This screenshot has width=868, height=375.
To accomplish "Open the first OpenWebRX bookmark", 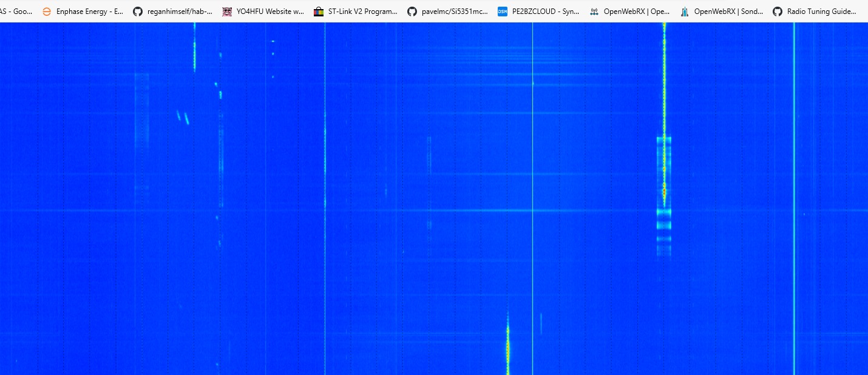I will [x=631, y=11].
